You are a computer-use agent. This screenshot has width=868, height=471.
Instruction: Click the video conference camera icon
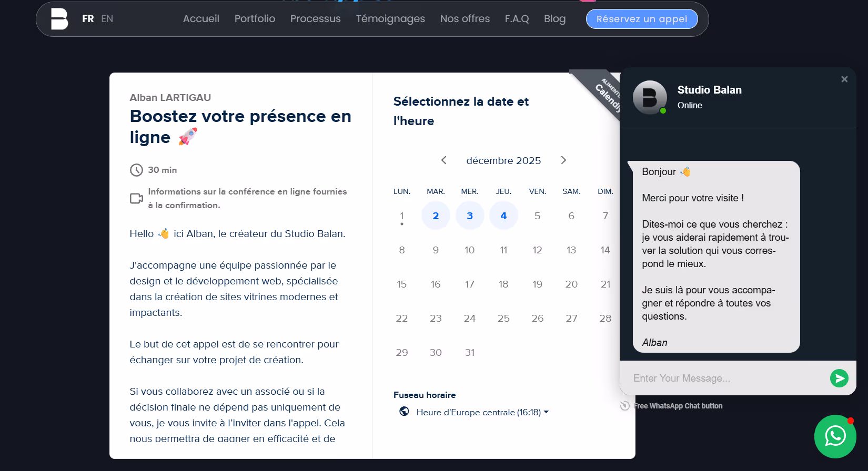point(136,198)
